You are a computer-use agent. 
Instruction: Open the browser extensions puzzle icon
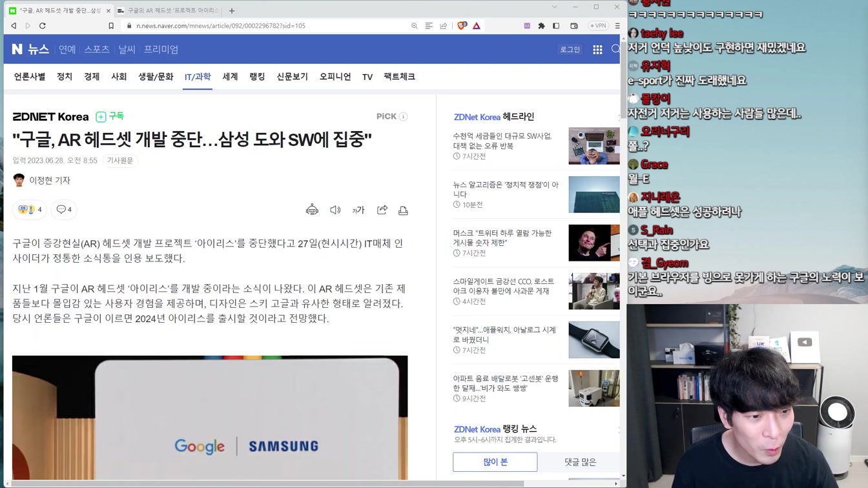point(541,26)
